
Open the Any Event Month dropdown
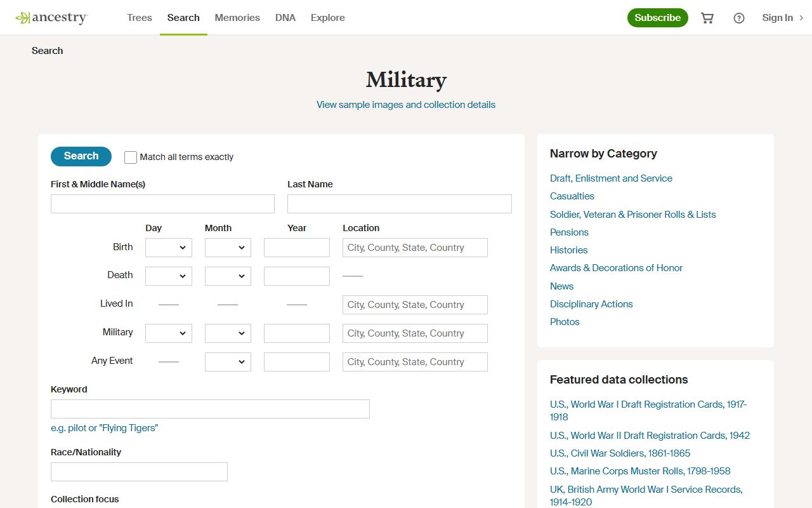point(228,362)
